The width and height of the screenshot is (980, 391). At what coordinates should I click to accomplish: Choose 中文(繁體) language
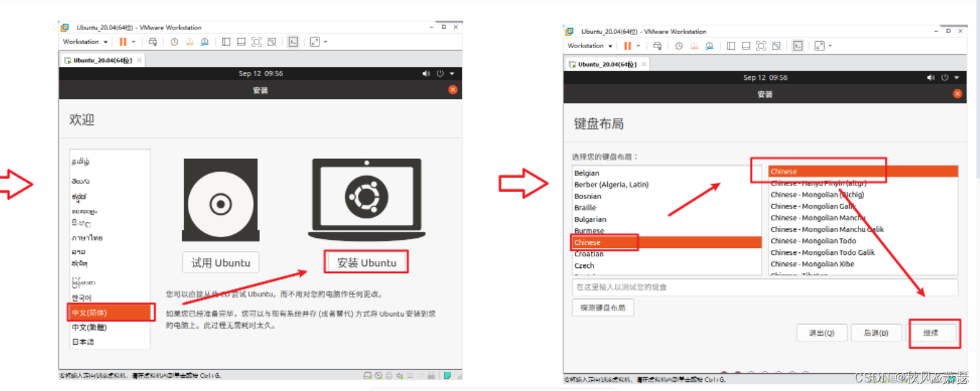pyautogui.click(x=89, y=327)
